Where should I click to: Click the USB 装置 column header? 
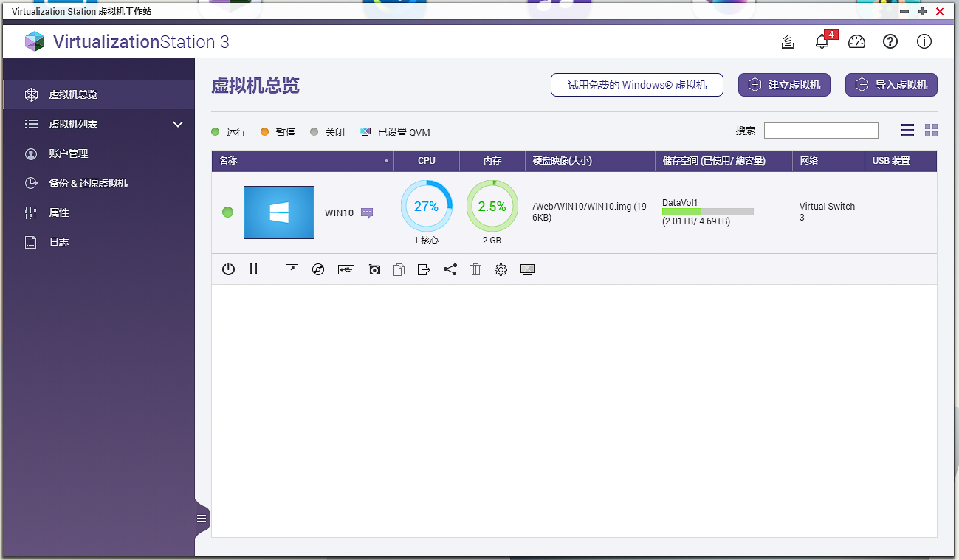(901, 161)
